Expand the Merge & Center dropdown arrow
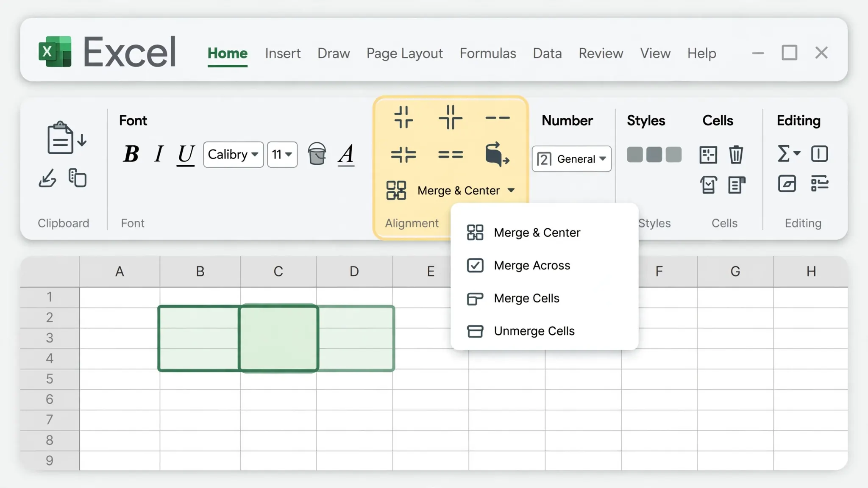This screenshot has height=488, width=868. coord(511,191)
